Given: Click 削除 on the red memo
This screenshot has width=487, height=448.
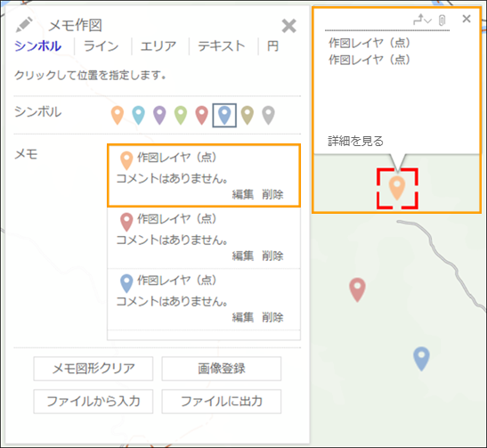Looking at the screenshot, I should point(272,256).
